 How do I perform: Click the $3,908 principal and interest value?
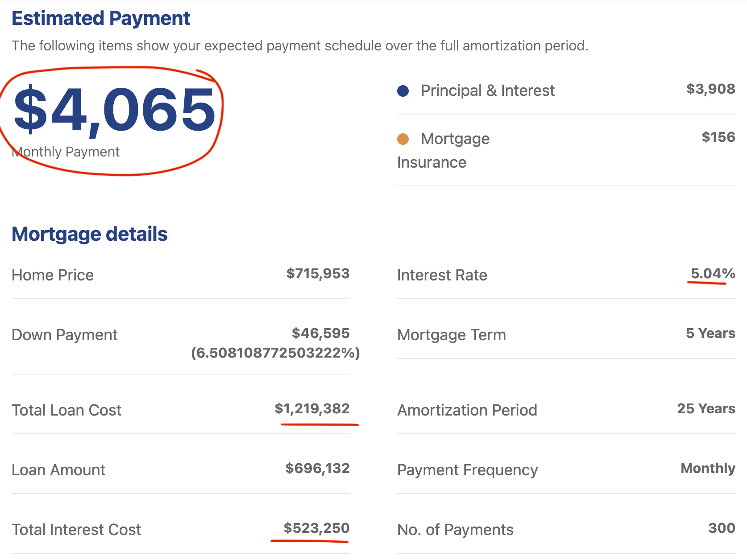(x=710, y=89)
